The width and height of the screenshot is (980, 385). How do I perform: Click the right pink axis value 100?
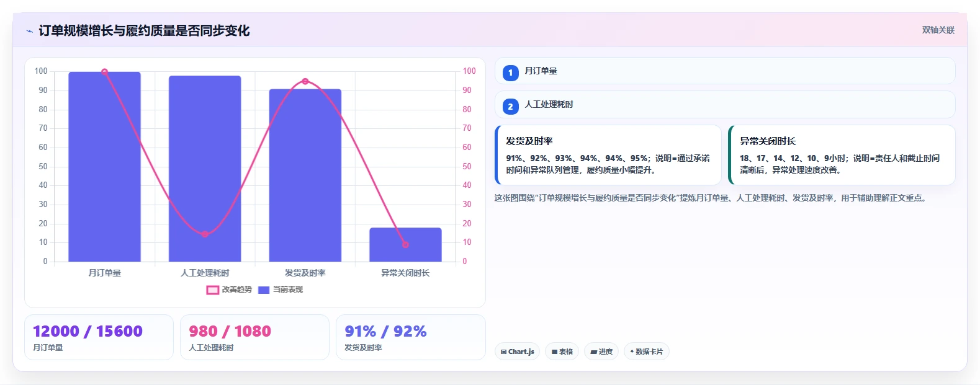(469, 71)
